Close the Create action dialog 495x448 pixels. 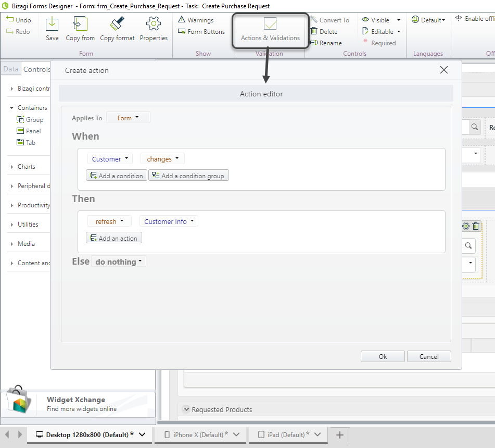click(x=444, y=70)
